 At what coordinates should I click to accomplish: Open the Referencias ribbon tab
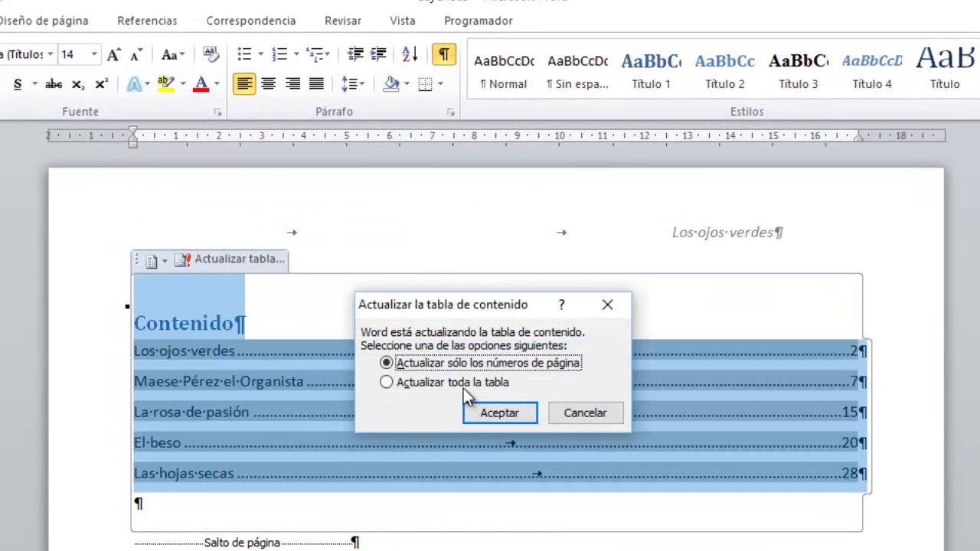pos(147,21)
